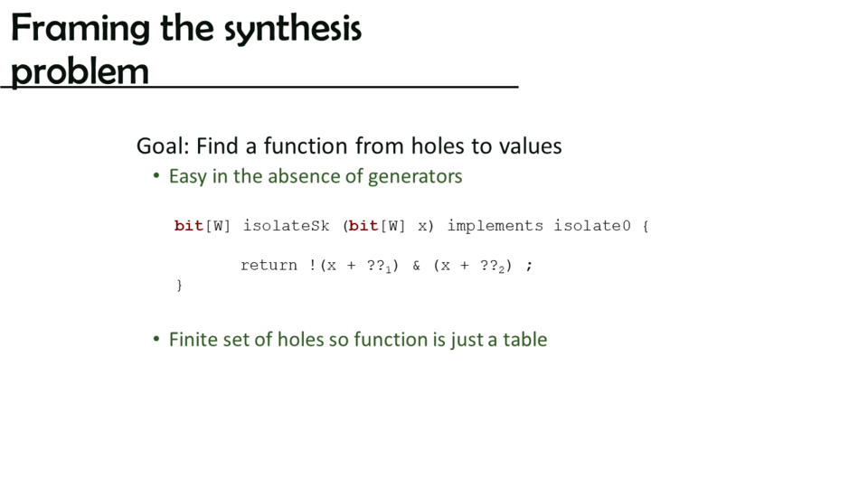Select the "Finite set of holes" bullet text
Screen dimensions: 868x488
pos(358,340)
